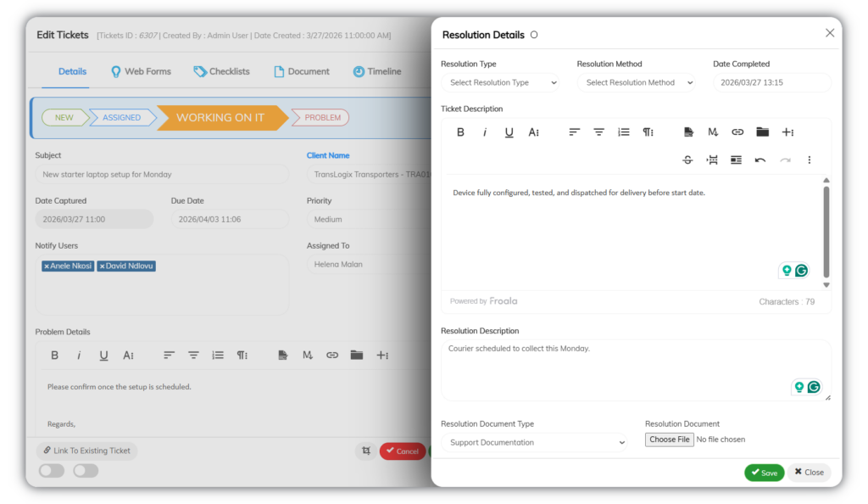Switch to the Checklists tab
The image size is (868, 504).
pyautogui.click(x=221, y=71)
